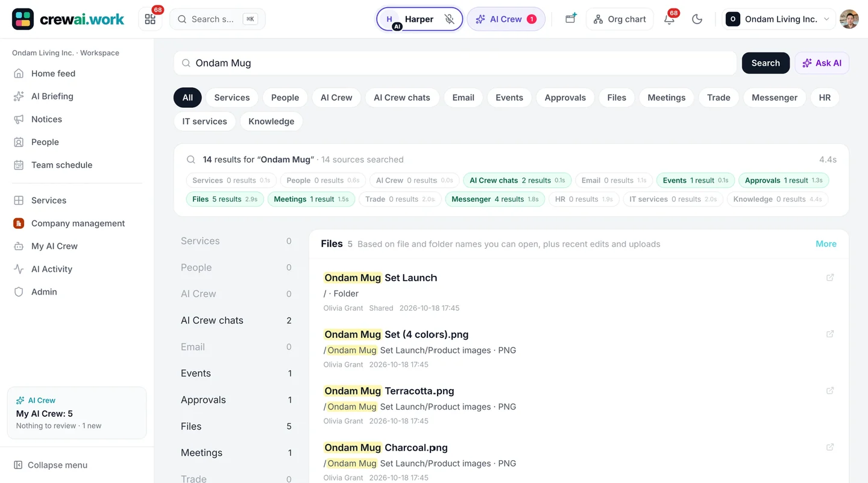Image resolution: width=868 pixels, height=483 pixels.
Task: Open Terracotta.png external link icon
Action: [830, 391]
